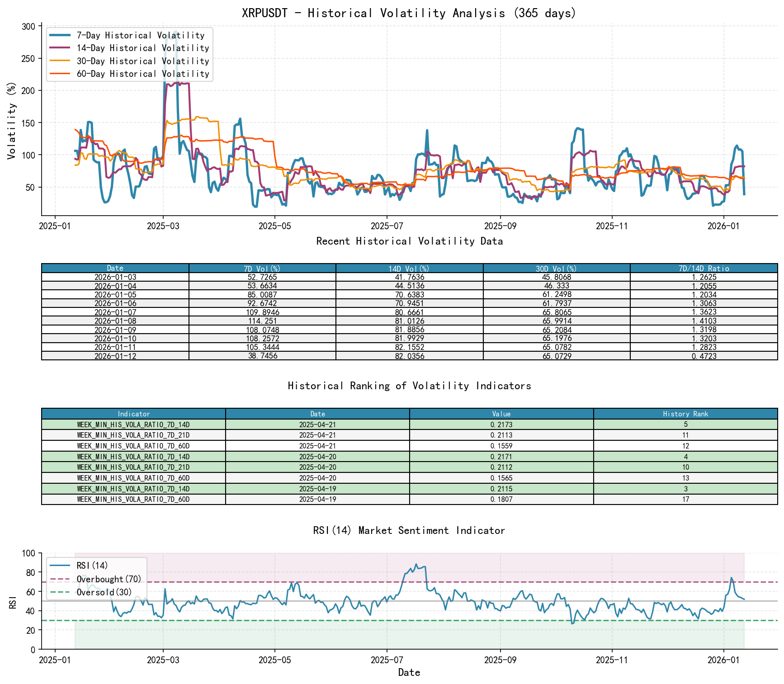
Task: Click the 2026-01-12 row in the data table
Action: click(114, 356)
